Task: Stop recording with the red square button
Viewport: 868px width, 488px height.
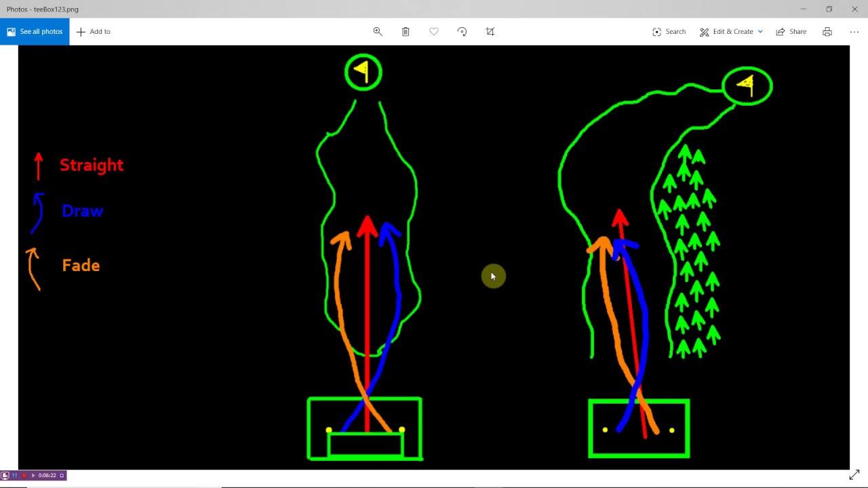Action: click(x=23, y=475)
